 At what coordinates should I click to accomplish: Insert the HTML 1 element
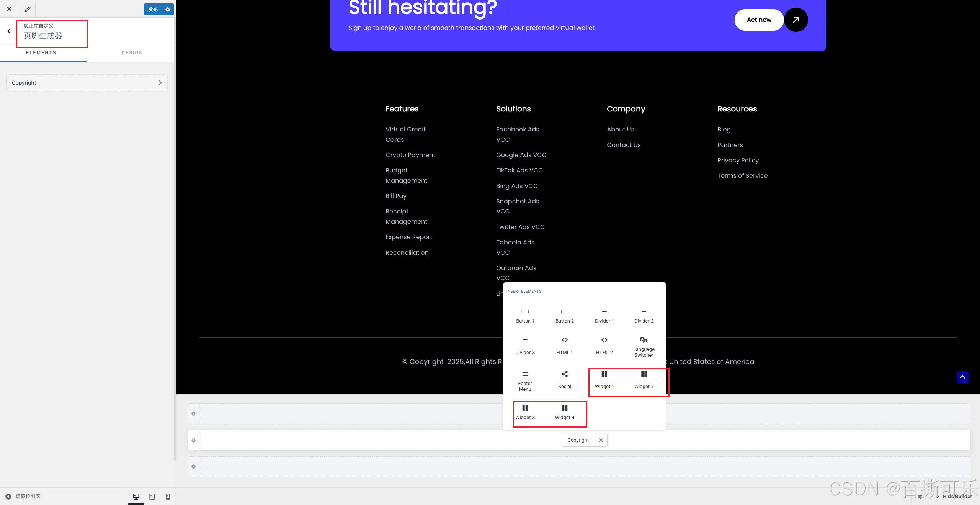tap(564, 346)
